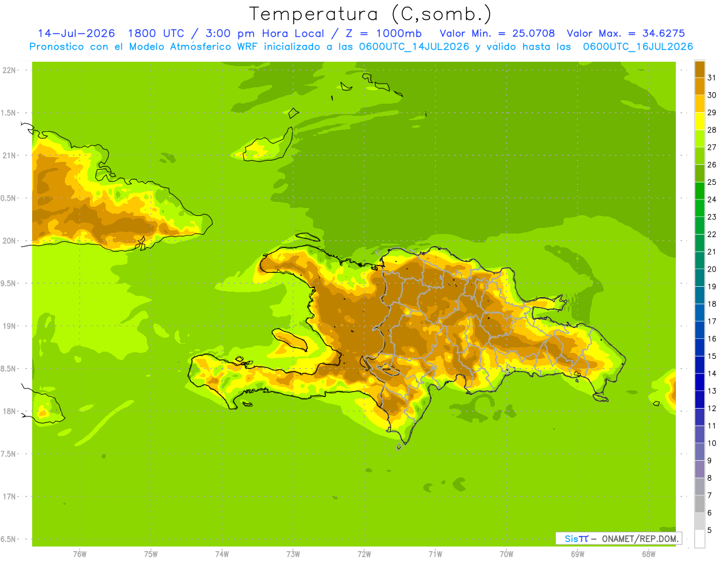Click the colorbar label "31"
The image size is (728, 562).
point(712,77)
